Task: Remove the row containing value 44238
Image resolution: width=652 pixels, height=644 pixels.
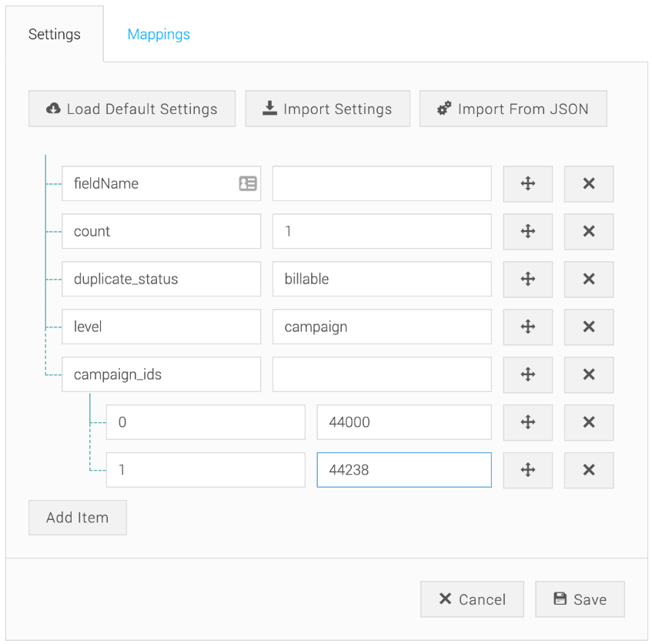Action: click(x=588, y=470)
